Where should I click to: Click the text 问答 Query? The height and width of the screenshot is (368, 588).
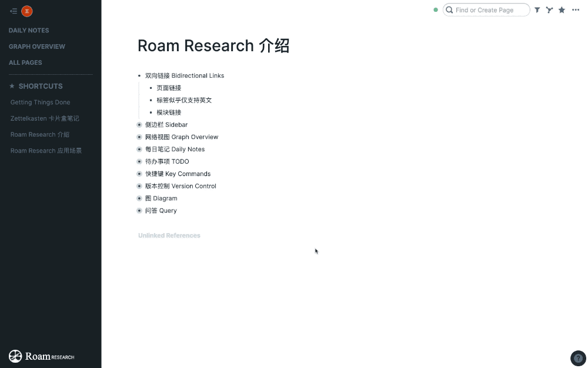(161, 211)
